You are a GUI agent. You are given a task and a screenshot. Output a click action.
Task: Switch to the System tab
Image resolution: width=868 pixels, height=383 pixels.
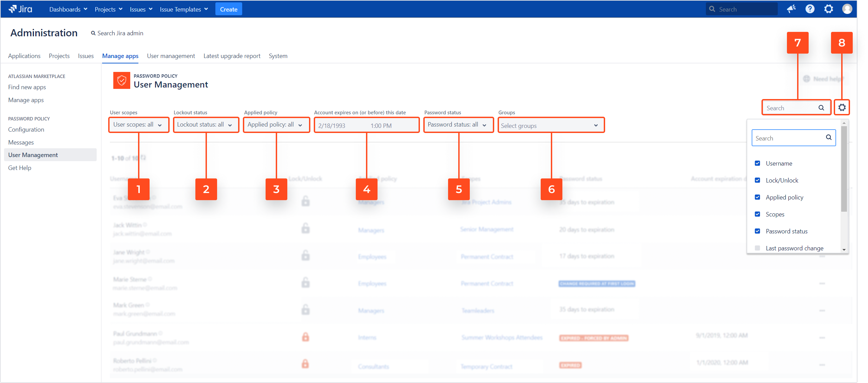click(278, 56)
